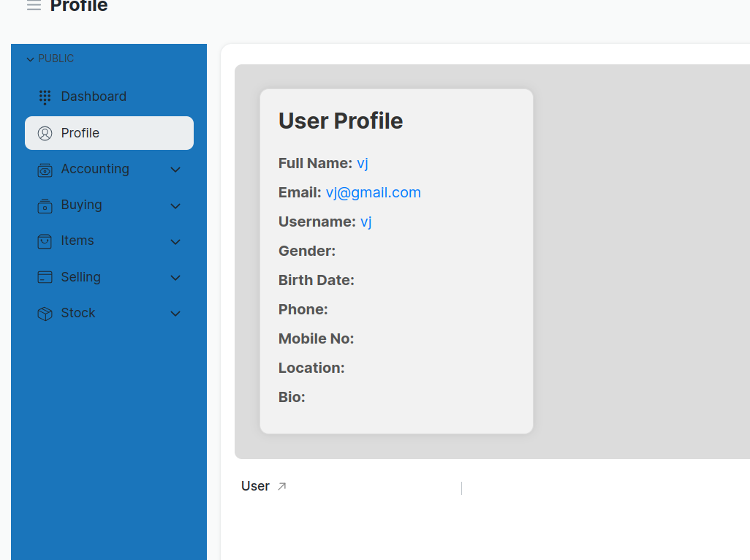Screen dimensions: 750x560
Task: Click the Dashboard grid icon
Action: tap(45, 97)
